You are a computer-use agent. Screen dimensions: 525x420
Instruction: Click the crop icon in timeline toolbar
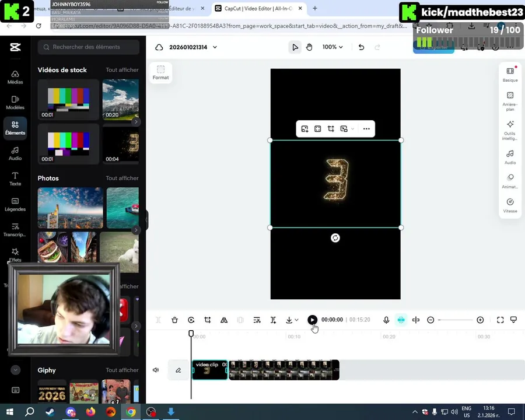point(208,320)
